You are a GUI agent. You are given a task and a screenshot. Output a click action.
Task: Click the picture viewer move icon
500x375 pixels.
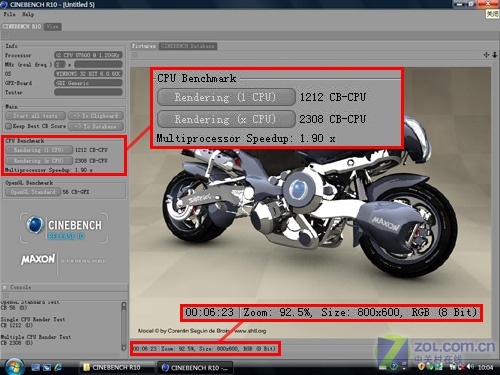click(487, 55)
